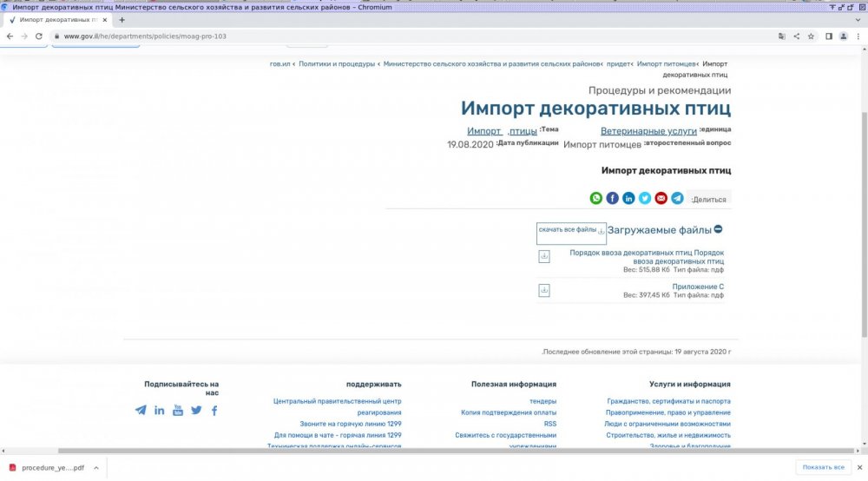Viewport: 868px width, 481px height.
Task: Share page on Facebook icon
Action: 612,198
